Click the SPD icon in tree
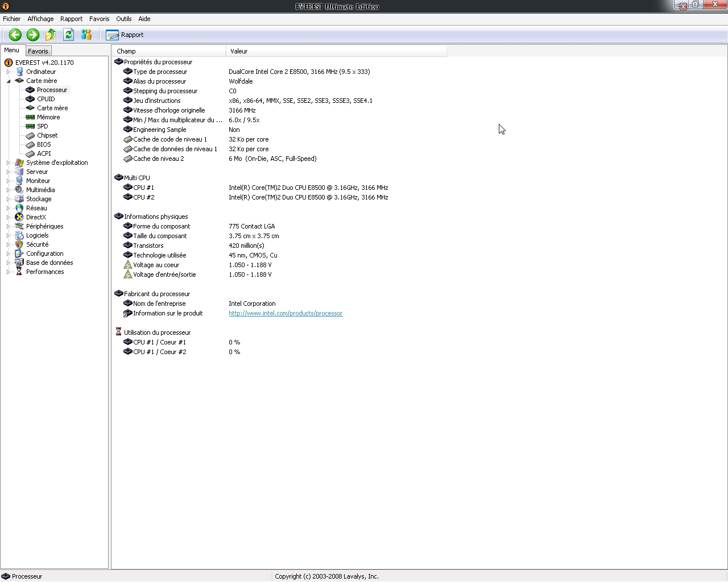728x582 pixels. (30, 126)
